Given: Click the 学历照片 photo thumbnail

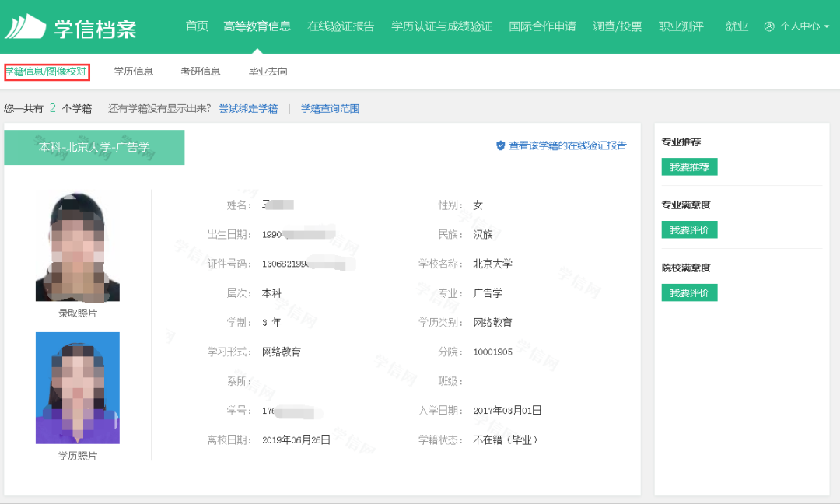Looking at the screenshot, I should click(x=78, y=388).
